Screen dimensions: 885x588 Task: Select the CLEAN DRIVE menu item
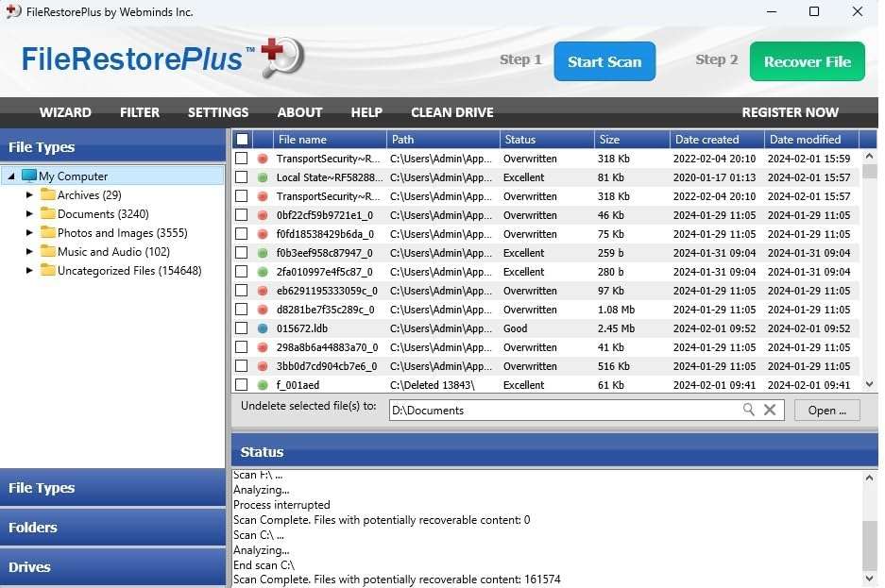[x=452, y=112]
